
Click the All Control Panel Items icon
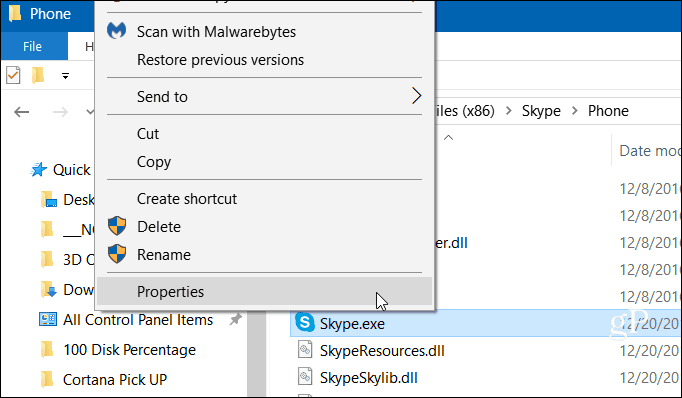(x=48, y=320)
